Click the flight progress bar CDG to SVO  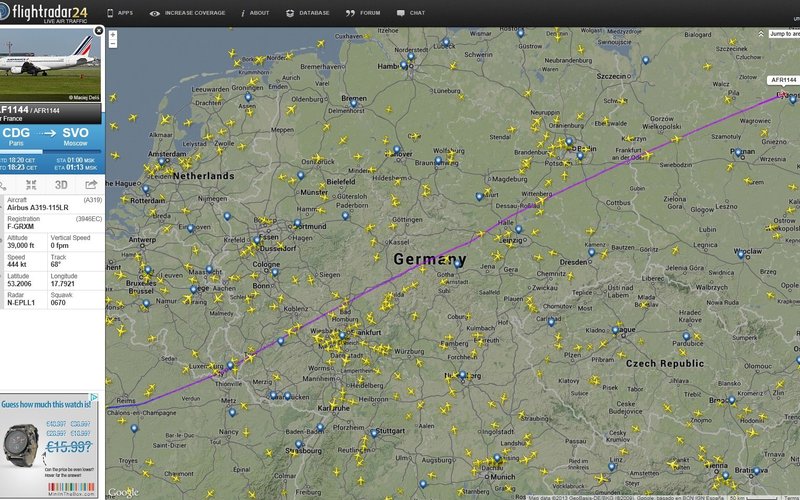pos(51,152)
